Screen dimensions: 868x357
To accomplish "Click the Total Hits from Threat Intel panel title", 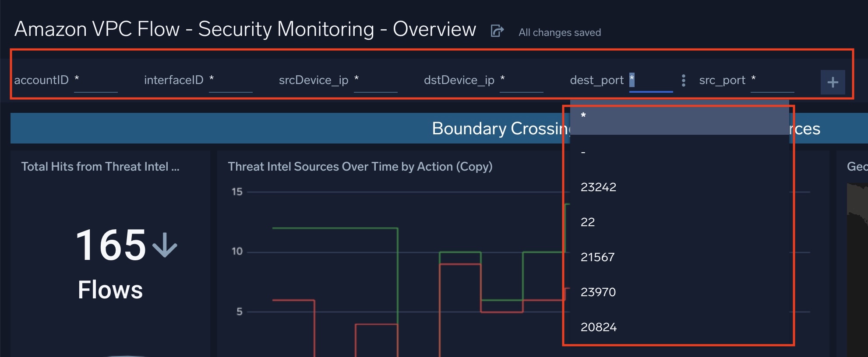I will click(x=100, y=166).
